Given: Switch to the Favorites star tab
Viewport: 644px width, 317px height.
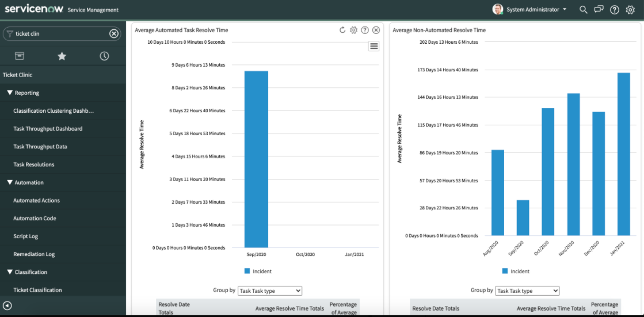Looking at the screenshot, I should (62, 56).
